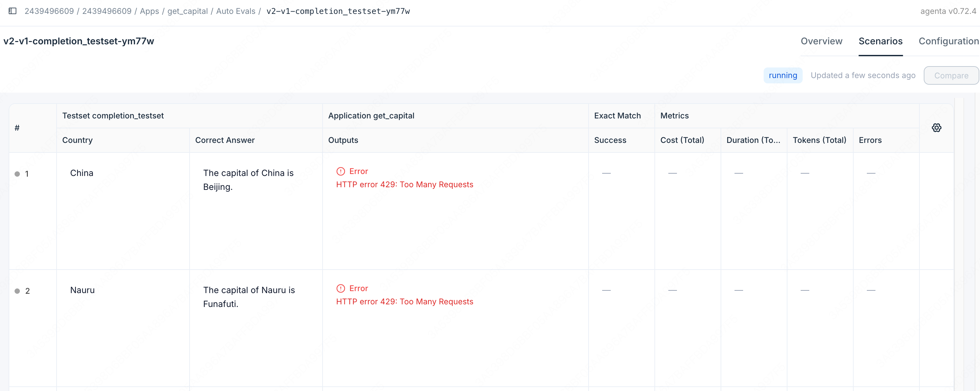Click status dot for scenario 2
The image size is (980, 391).
pyautogui.click(x=17, y=291)
